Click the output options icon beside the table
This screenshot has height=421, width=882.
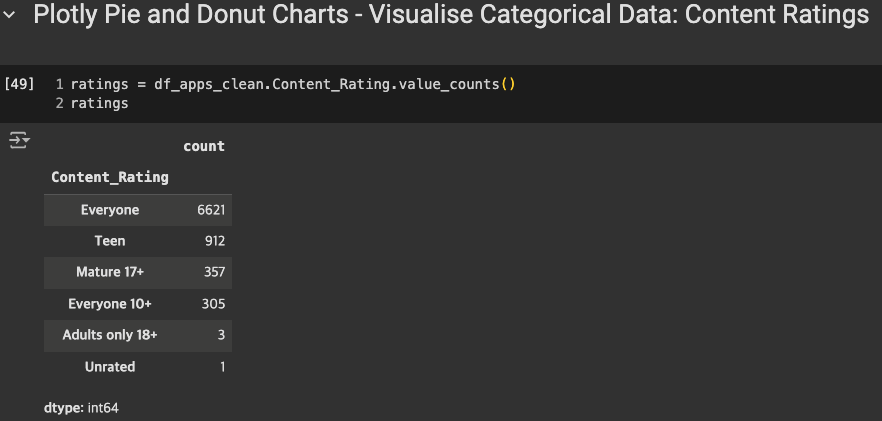[x=19, y=141]
